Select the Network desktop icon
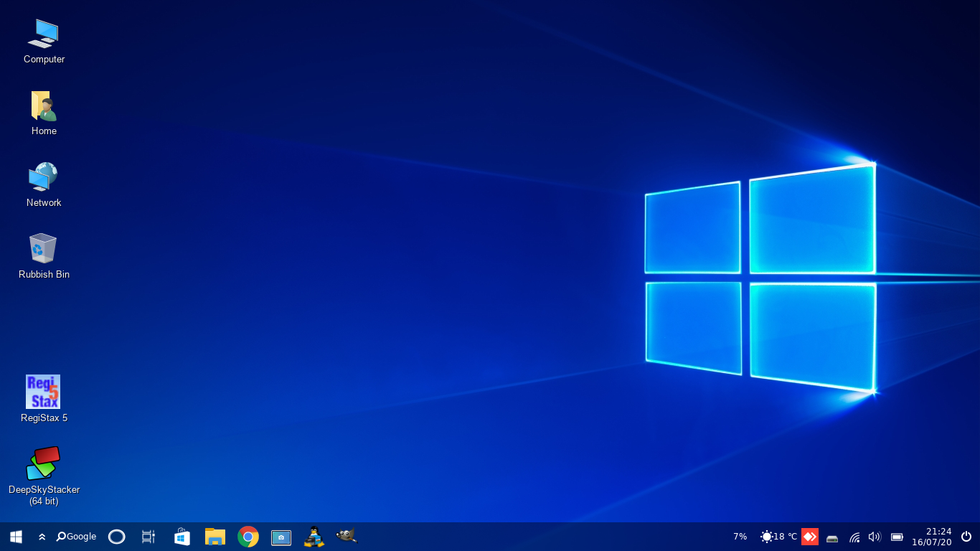The height and width of the screenshot is (551, 980). tap(44, 185)
